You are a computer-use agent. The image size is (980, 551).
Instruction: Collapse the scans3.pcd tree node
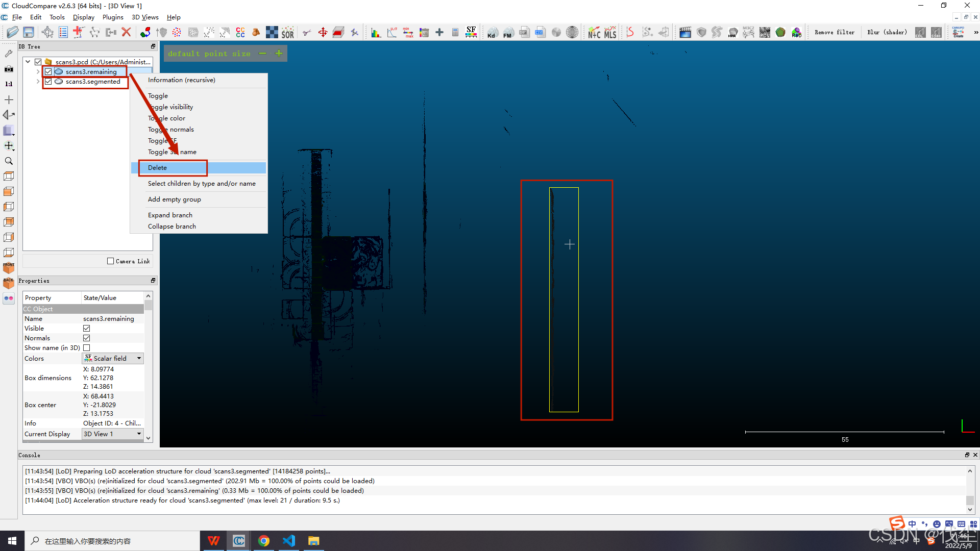point(28,62)
